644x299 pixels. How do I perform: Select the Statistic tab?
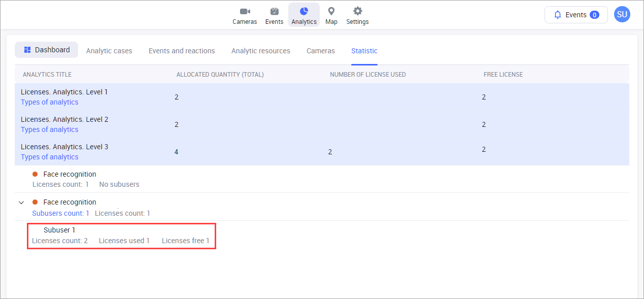point(364,51)
